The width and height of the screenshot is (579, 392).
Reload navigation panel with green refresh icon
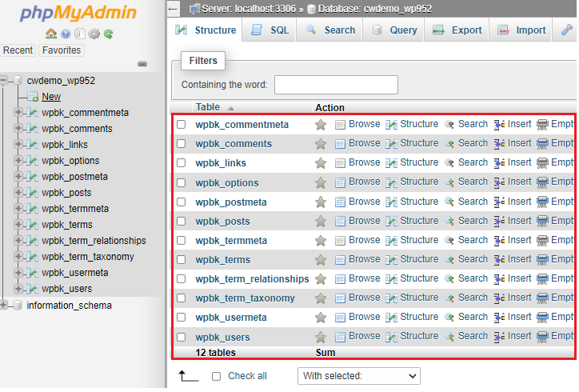[x=108, y=34]
